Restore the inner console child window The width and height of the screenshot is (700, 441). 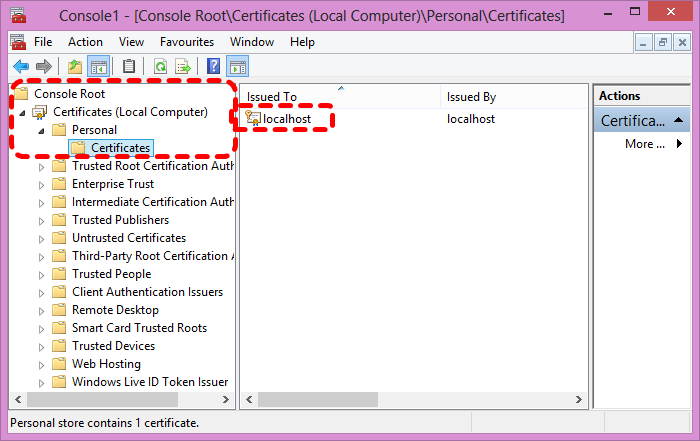(663, 43)
